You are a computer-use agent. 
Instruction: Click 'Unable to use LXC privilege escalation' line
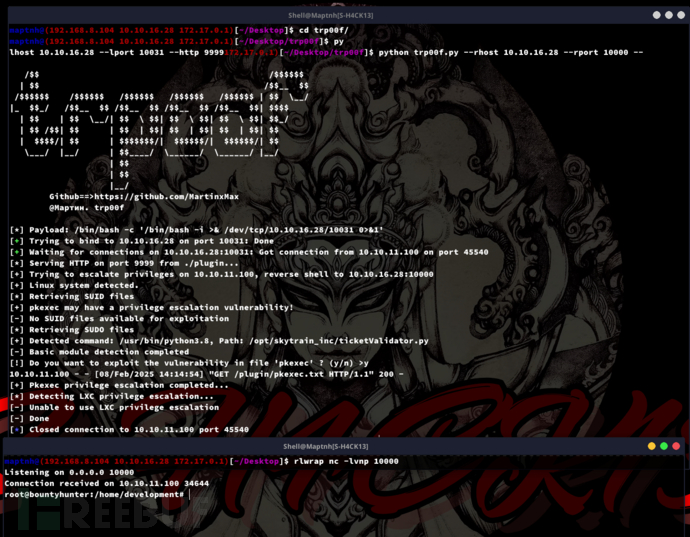(114, 408)
